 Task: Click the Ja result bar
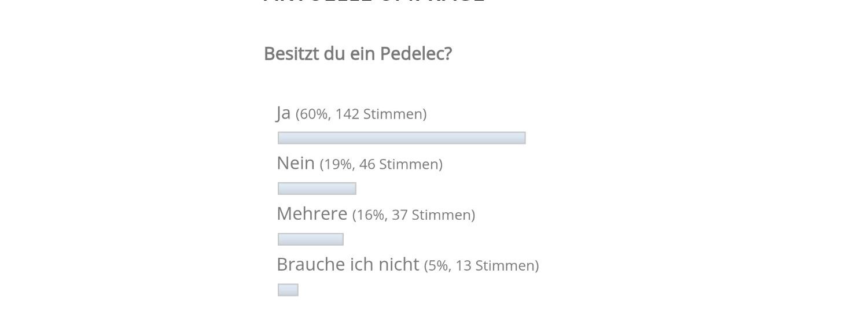point(401,138)
